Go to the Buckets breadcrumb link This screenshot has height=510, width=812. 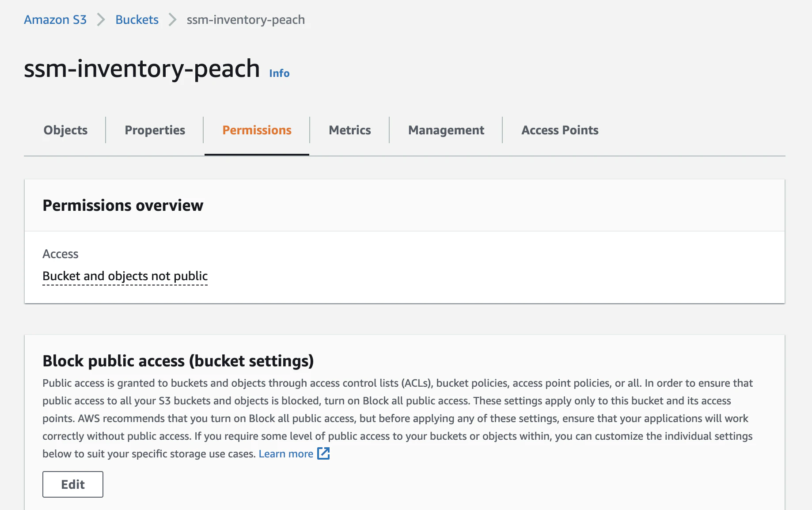(x=137, y=19)
